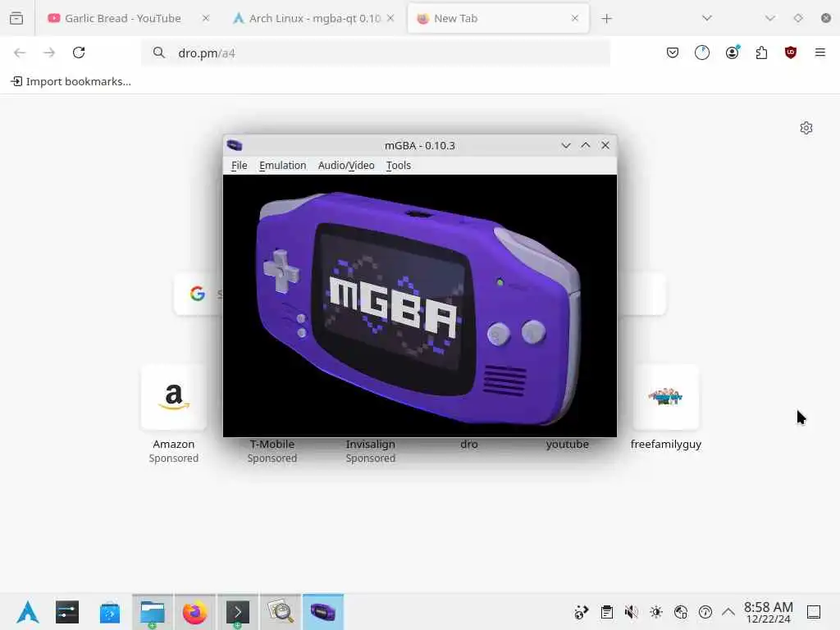This screenshot has height=630, width=840.
Task: Toggle the muted volume tray icon
Action: [x=631, y=612]
